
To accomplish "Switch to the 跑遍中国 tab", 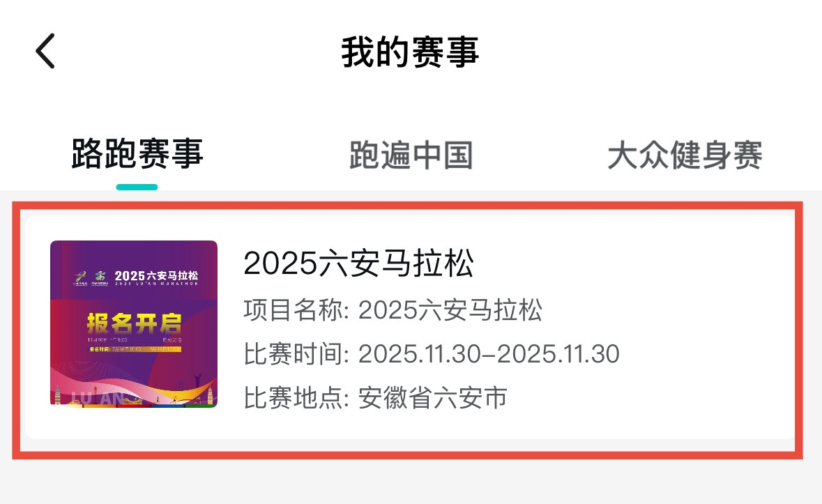I will [x=411, y=155].
